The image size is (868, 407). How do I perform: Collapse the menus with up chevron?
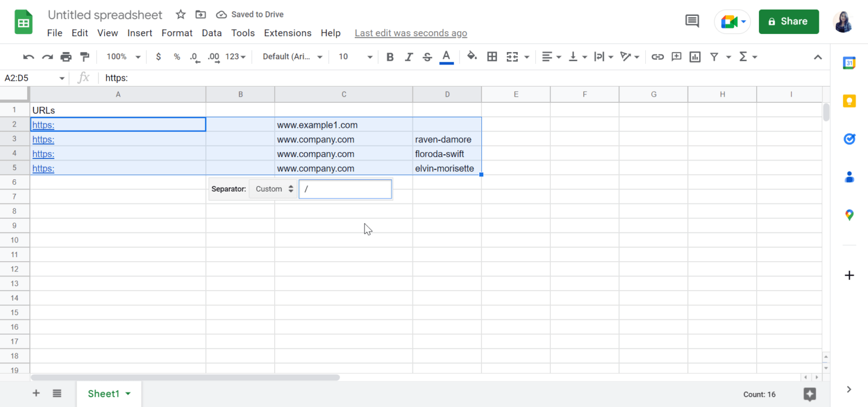coord(817,57)
